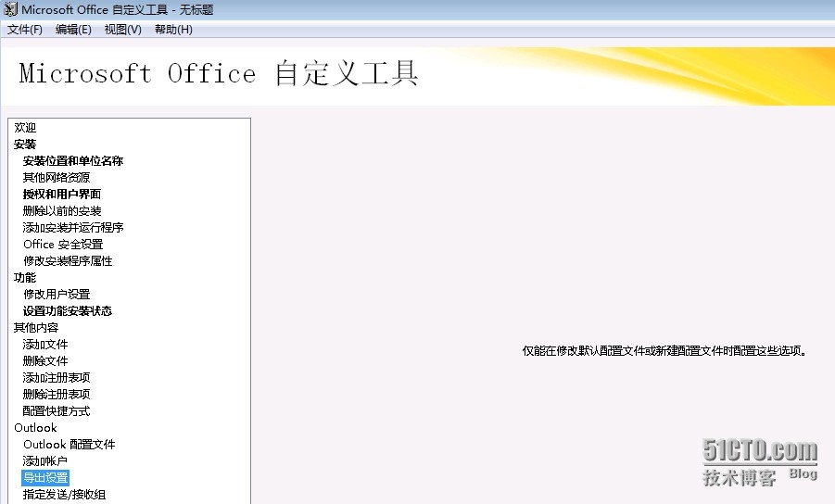Select the 其他内容 section heading
The image size is (835, 504).
[x=36, y=327]
